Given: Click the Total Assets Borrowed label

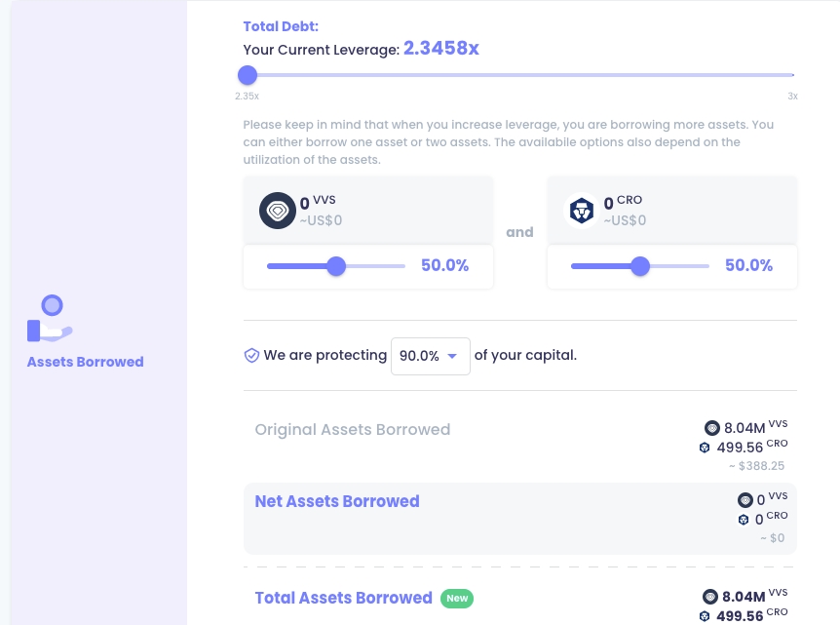Looking at the screenshot, I should tap(343, 598).
